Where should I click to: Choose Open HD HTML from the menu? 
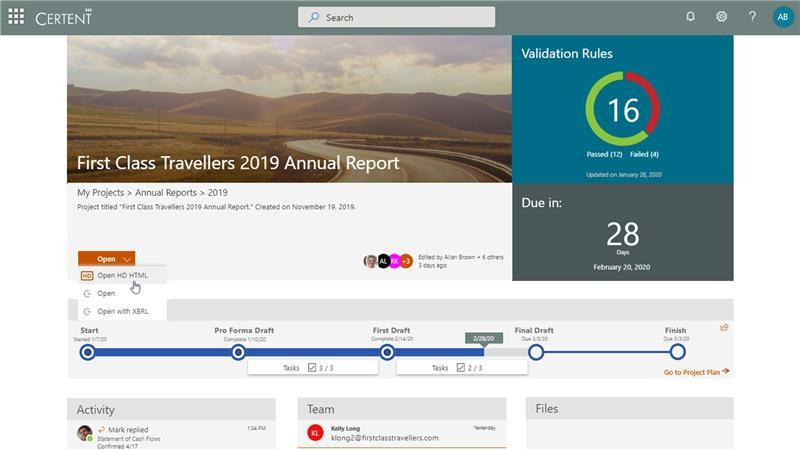pos(122,276)
